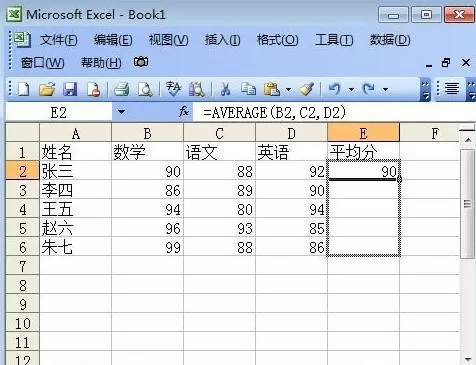The width and height of the screenshot is (476, 365).
Task: Select the Format Painter brush icon
Action: 307,89
